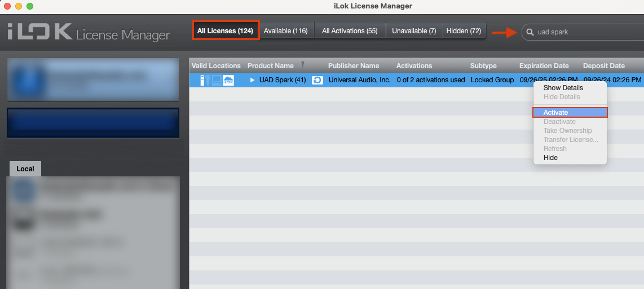
Task: Click the computer location icon in UAD Spark row
Action: click(x=217, y=81)
